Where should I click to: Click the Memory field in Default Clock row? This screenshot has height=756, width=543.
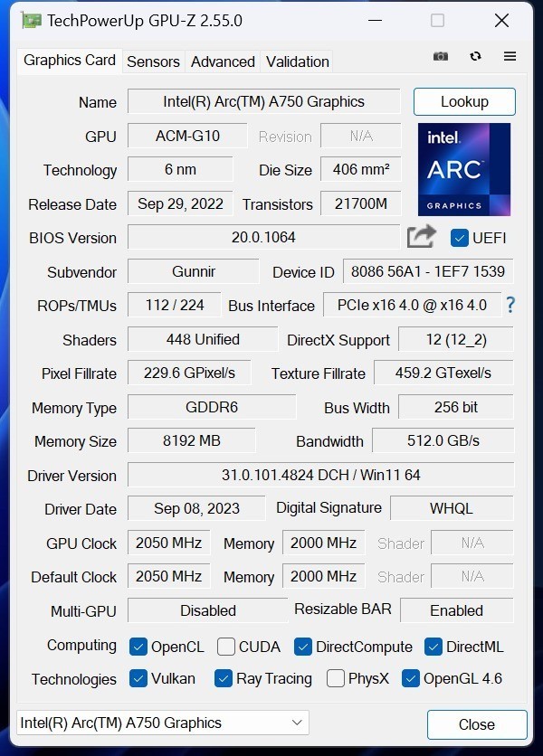(323, 576)
